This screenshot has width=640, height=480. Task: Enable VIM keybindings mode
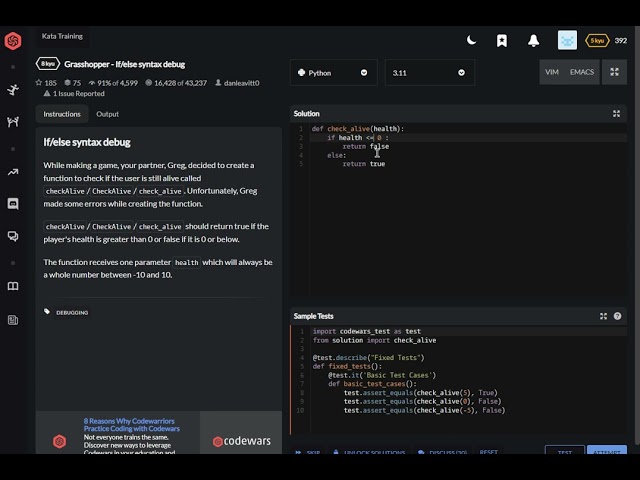(x=551, y=72)
